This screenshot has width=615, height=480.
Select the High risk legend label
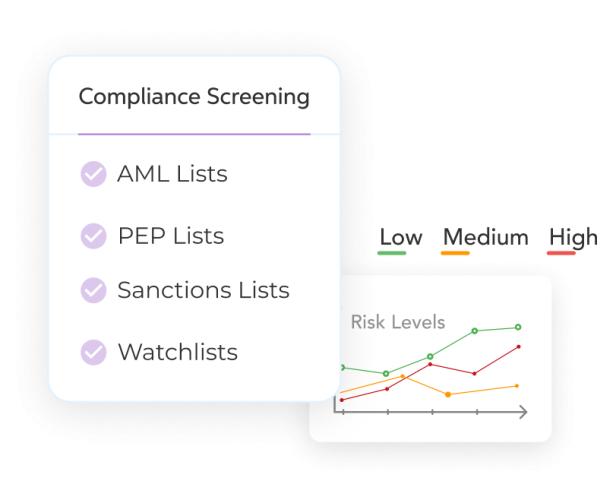click(573, 237)
